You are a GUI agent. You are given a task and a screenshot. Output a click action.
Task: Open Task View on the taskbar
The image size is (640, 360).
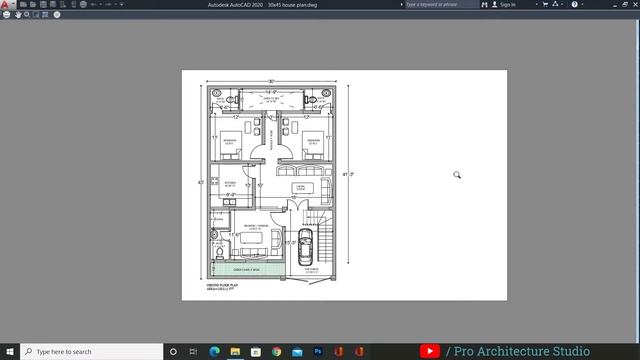pos(193,351)
